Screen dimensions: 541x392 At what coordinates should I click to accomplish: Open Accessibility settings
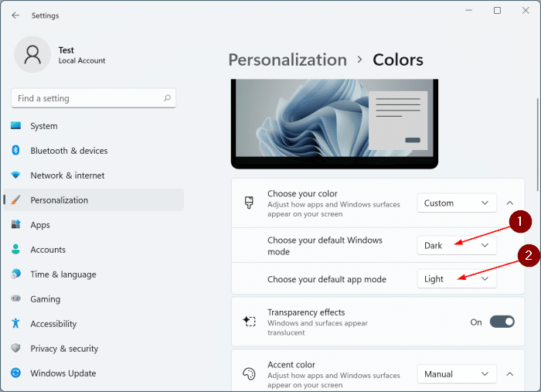[94, 324]
